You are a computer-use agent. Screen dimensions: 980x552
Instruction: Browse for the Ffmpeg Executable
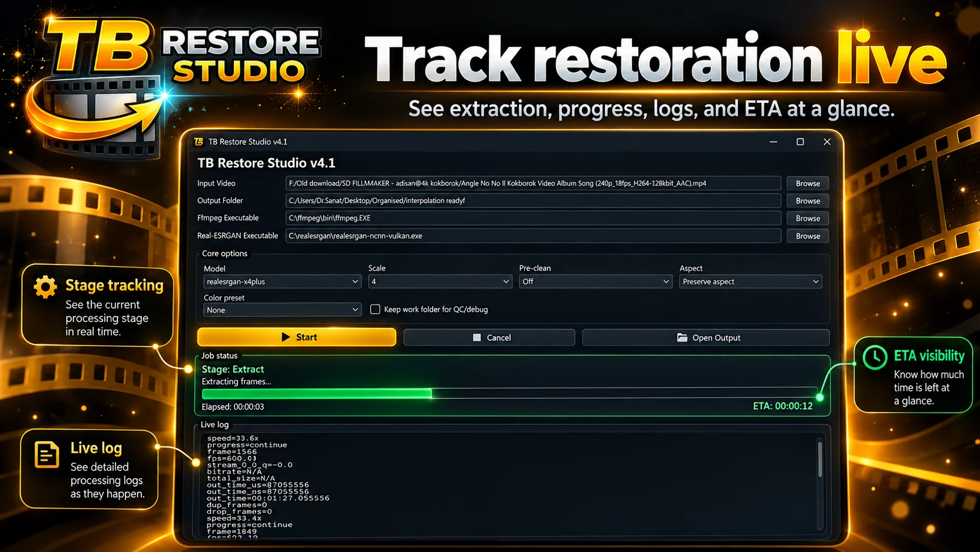(x=808, y=218)
